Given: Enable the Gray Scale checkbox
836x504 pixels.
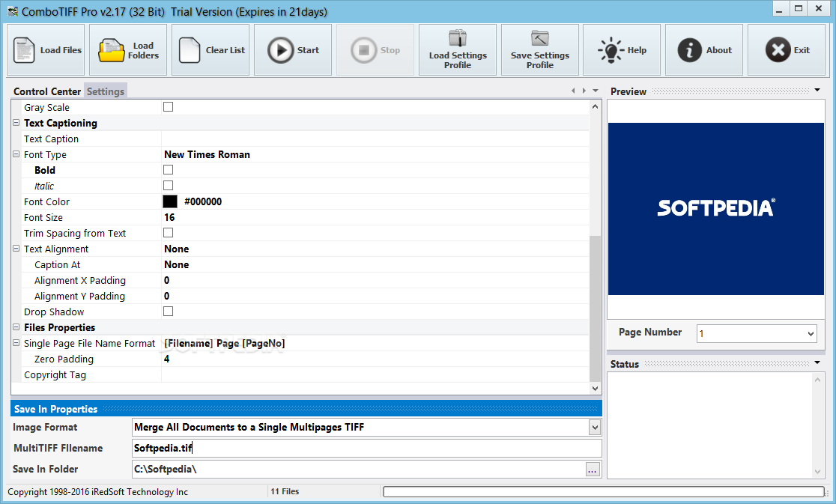Looking at the screenshot, I should point(168,106).
